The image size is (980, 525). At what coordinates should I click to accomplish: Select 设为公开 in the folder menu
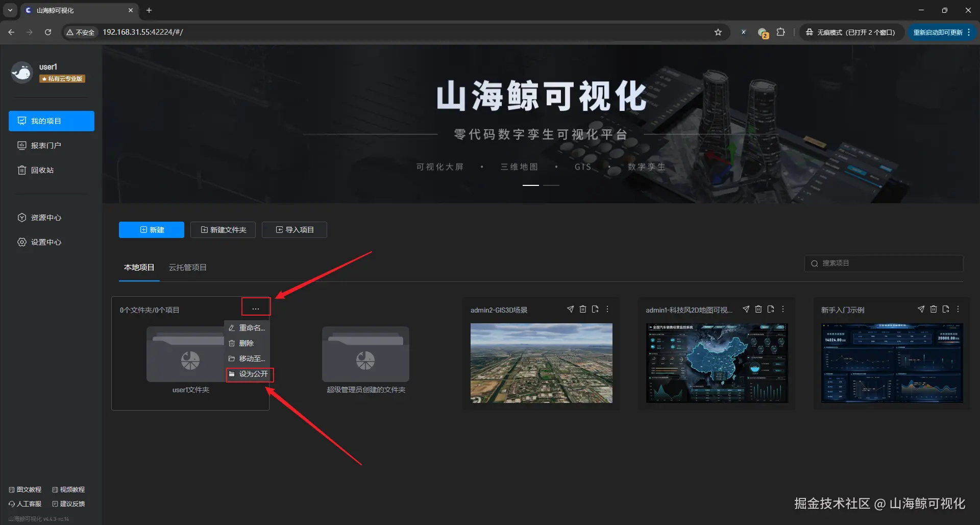click(248, 374)
